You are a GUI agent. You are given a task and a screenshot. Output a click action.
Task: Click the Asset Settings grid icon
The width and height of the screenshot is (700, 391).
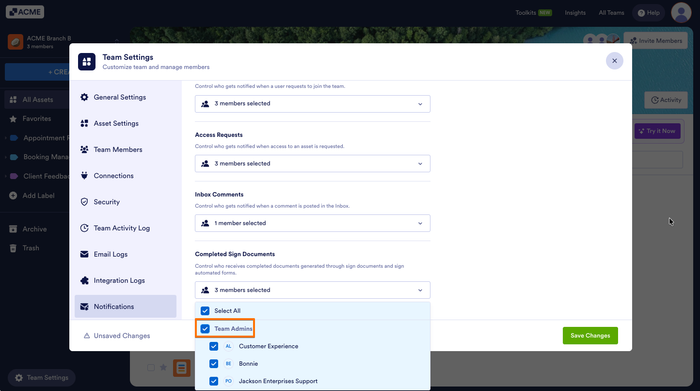[84, 124]
